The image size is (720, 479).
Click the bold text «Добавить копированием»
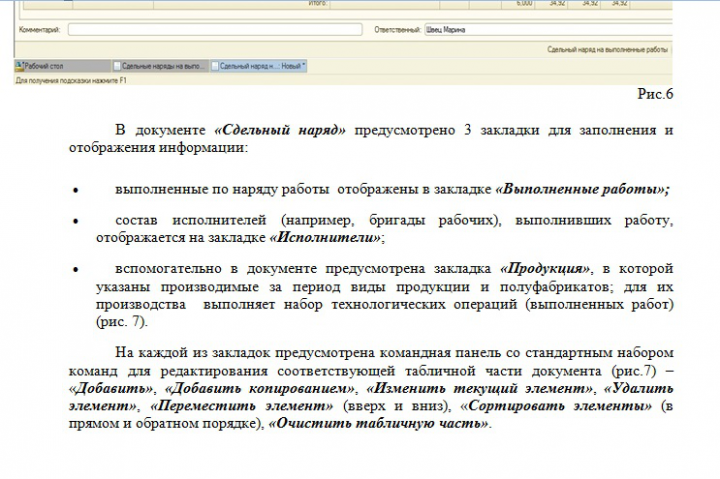pos(260,389)
